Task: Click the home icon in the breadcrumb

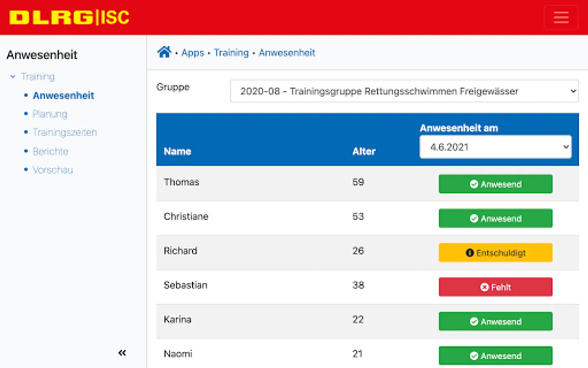Action: (164, 52)
